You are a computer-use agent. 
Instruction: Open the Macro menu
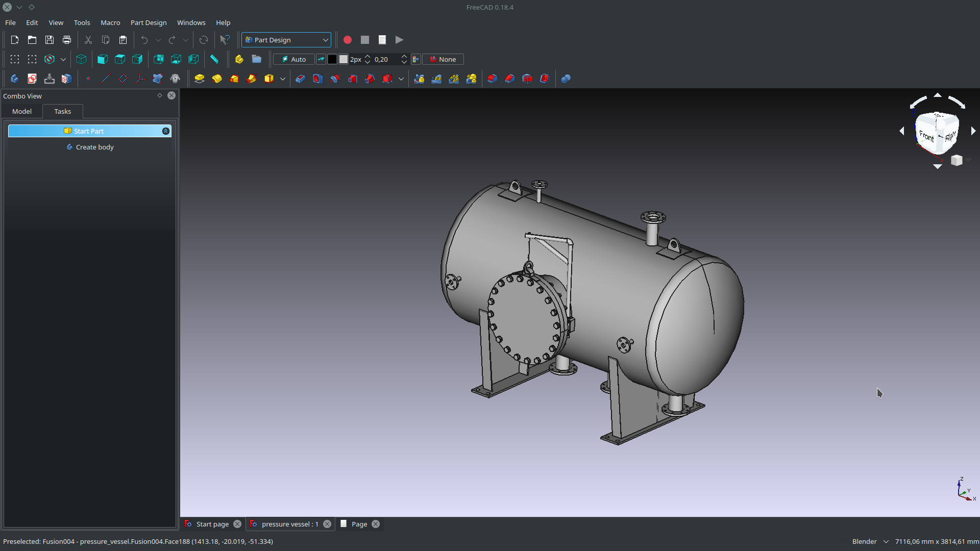(x=110, y=22)
